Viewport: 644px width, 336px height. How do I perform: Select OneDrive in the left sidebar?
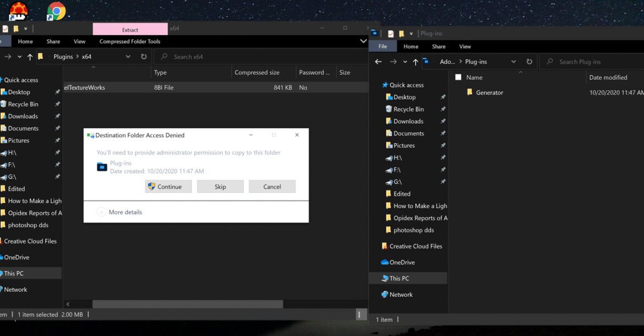tap(15, 257)
